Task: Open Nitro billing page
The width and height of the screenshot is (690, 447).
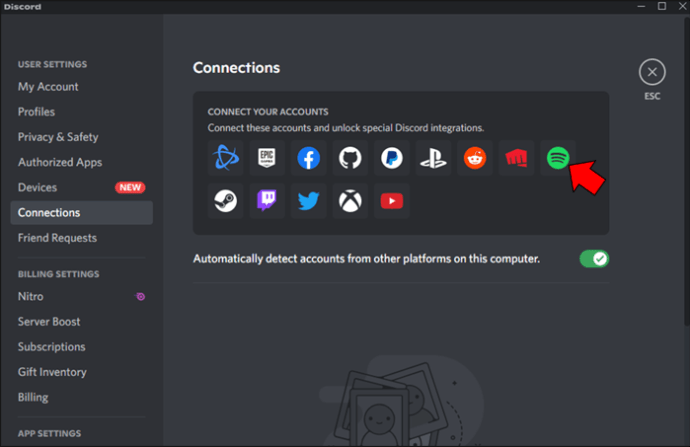Action: point(82,297)
